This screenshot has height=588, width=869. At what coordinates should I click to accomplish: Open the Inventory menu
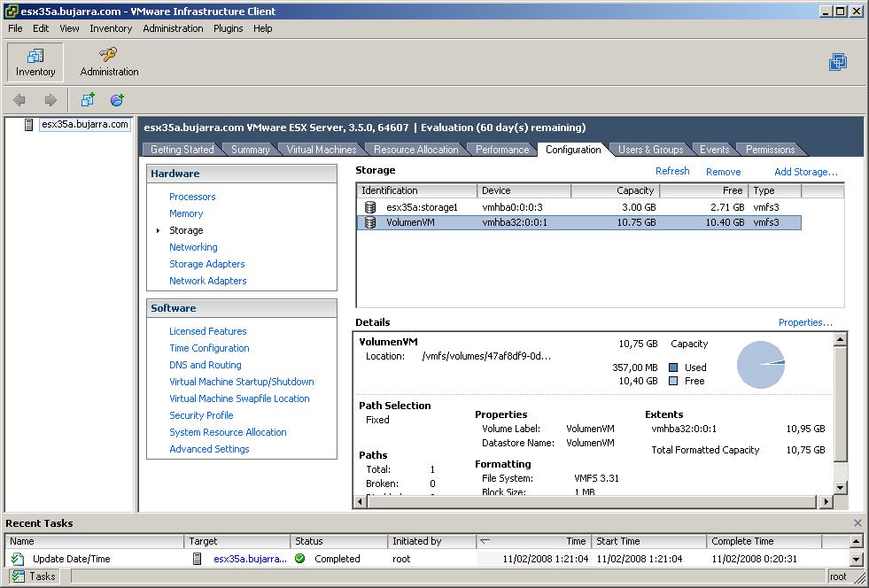click(x=111, y=28)
